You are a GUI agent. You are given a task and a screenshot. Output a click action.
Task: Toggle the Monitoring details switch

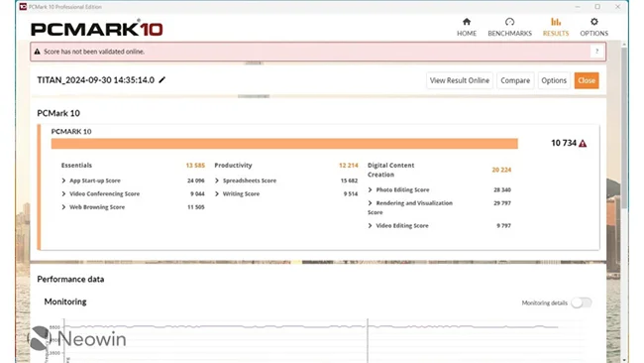[x=582, y=302]
